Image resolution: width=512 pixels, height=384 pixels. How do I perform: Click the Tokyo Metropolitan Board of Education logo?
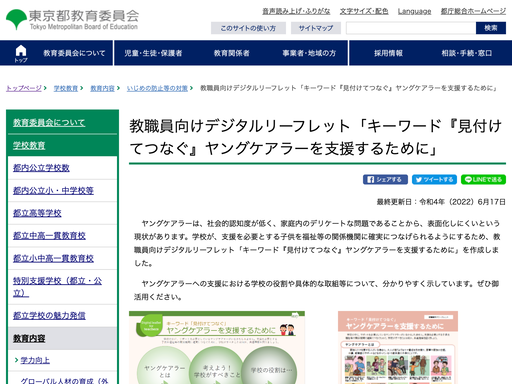[72, 19]
